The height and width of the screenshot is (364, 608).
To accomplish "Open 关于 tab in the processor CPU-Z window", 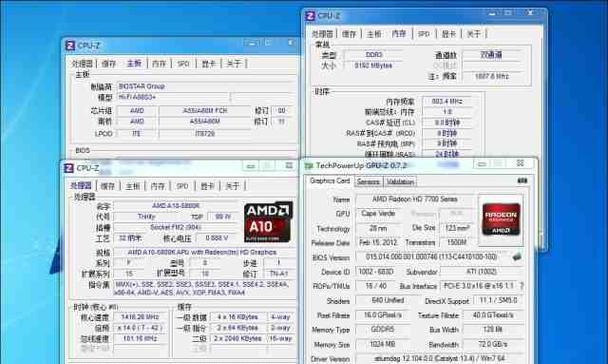I will tap(232, 186).
